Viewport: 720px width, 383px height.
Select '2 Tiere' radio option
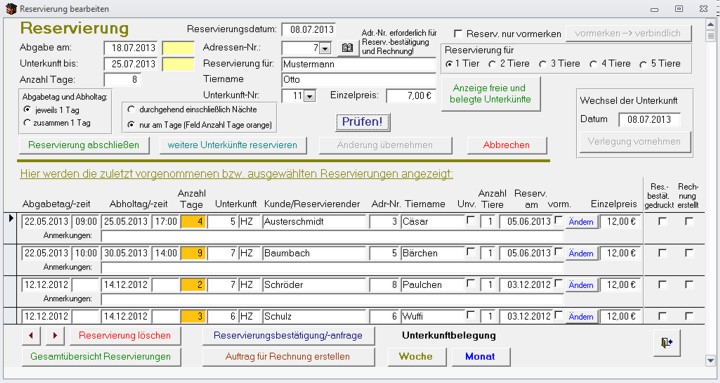(x=492, y=64)
